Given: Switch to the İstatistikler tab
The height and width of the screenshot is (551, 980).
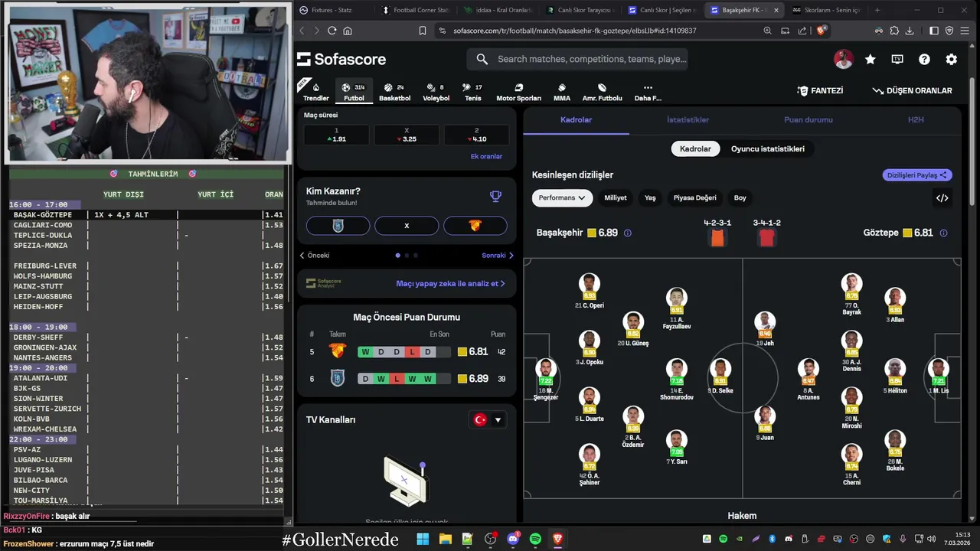Looking at the screenshot, I should [688, 120].
